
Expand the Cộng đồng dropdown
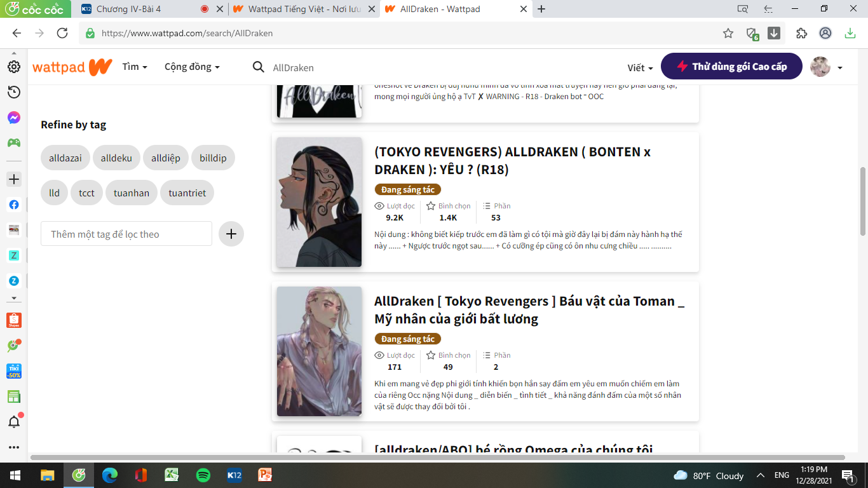(x=192, y=67)
